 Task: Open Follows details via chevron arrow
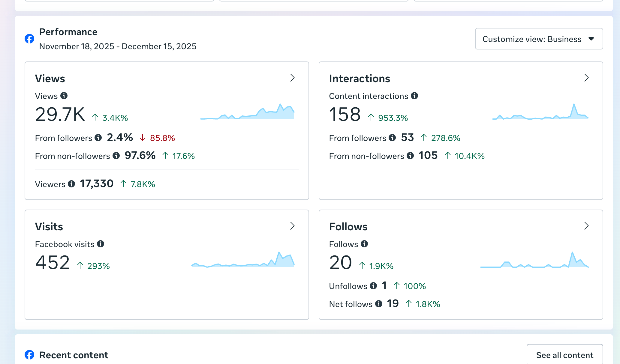(587, 226)
